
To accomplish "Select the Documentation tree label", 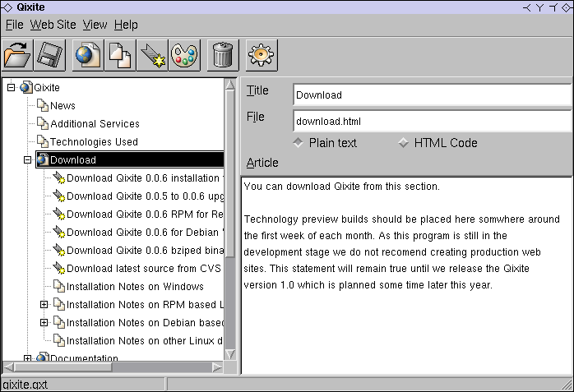I will 84,358.
